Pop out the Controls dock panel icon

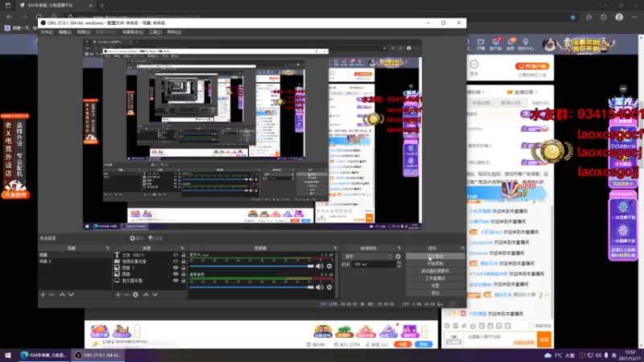pyautogui.click(x=462, y=248)
